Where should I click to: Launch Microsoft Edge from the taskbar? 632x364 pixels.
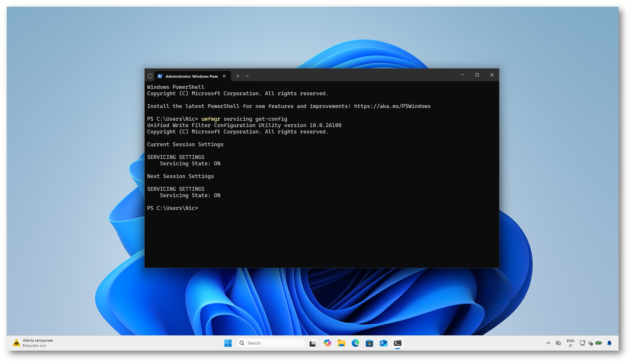(355, 343)
